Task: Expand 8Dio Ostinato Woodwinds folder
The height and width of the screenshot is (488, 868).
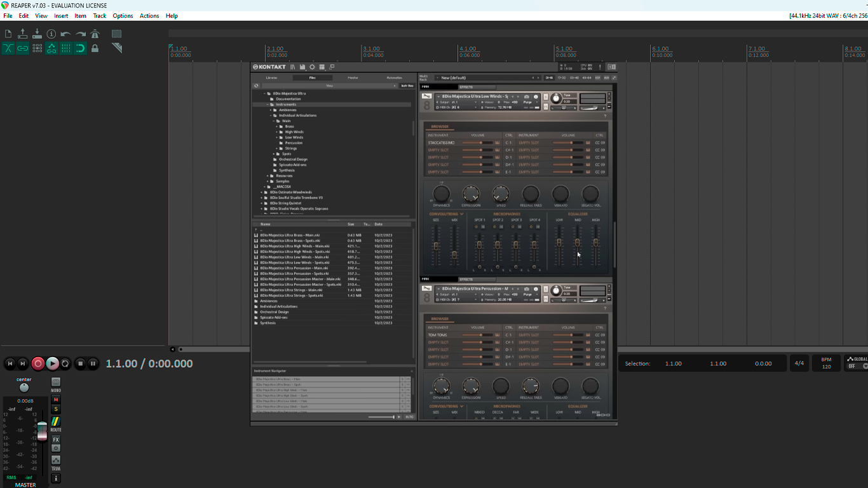Action: 262,192
